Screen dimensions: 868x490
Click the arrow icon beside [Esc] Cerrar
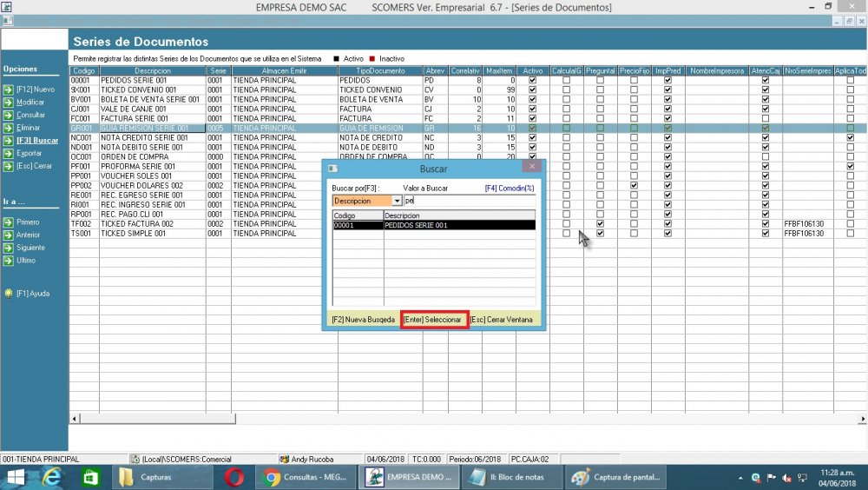(x=9, y=166)
